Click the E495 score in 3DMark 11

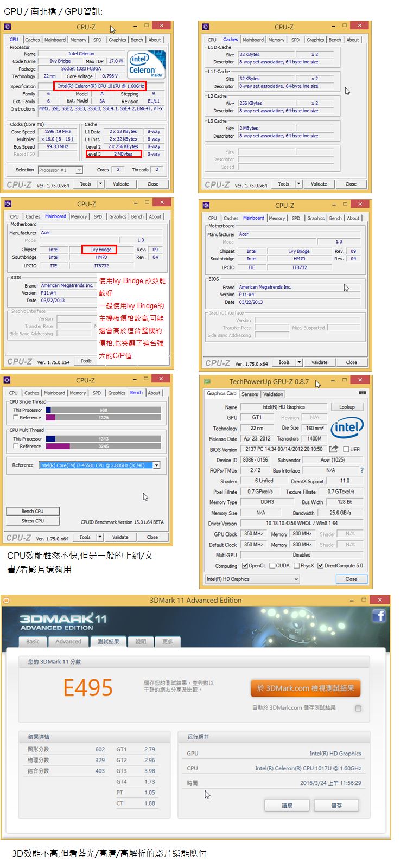[x=88, y=688]
